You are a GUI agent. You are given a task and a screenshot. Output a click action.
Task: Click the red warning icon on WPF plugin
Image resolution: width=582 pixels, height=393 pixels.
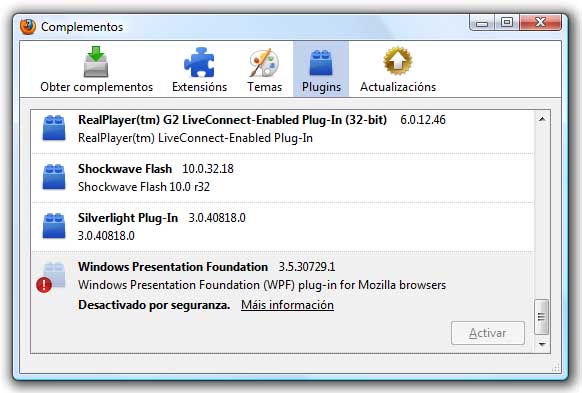pyautogui.click(x=44, y=285)
